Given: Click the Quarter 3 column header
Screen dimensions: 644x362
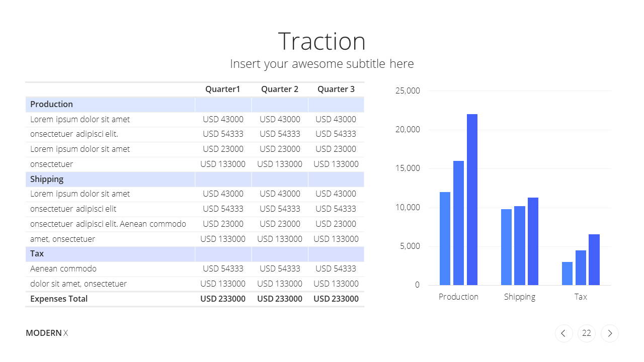Looking at the screenshot, I should click(x=336, y=89).
